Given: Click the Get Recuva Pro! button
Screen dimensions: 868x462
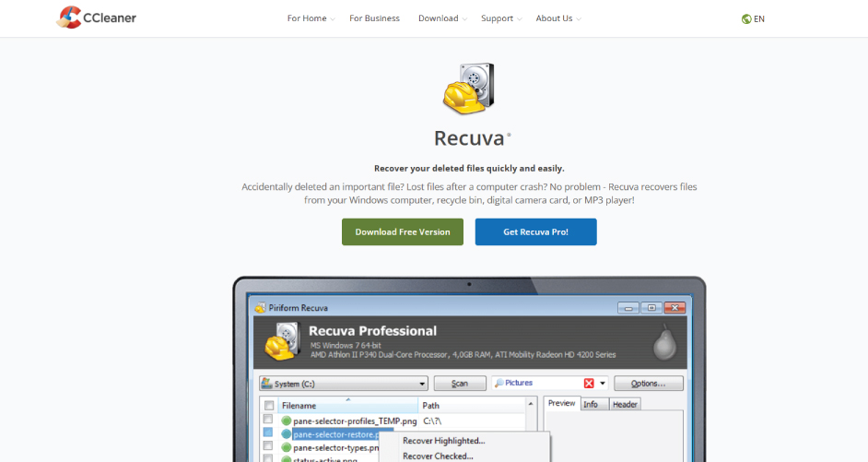Looking at the screenshot, I should click(535, 232).
